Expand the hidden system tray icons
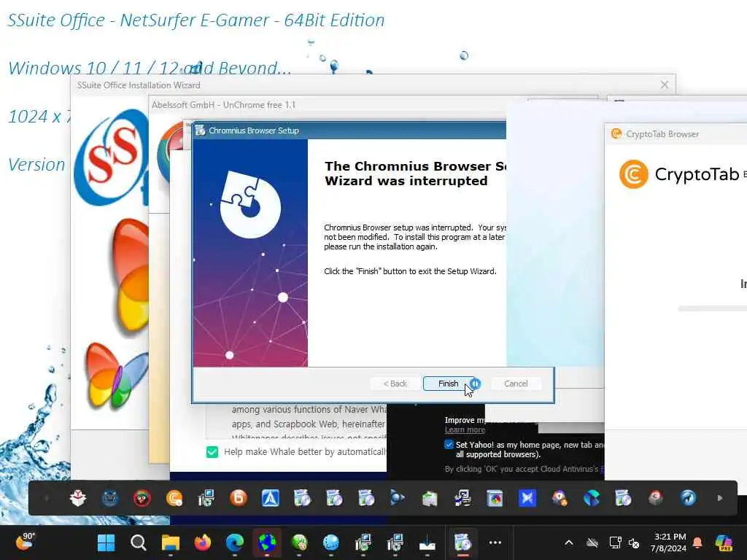Image resolution: width=747 pixels, height=560 pixels. tap(569, 542)
